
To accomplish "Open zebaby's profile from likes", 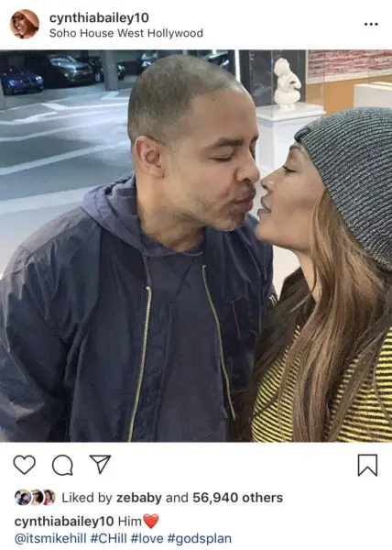I will (138, 498).
